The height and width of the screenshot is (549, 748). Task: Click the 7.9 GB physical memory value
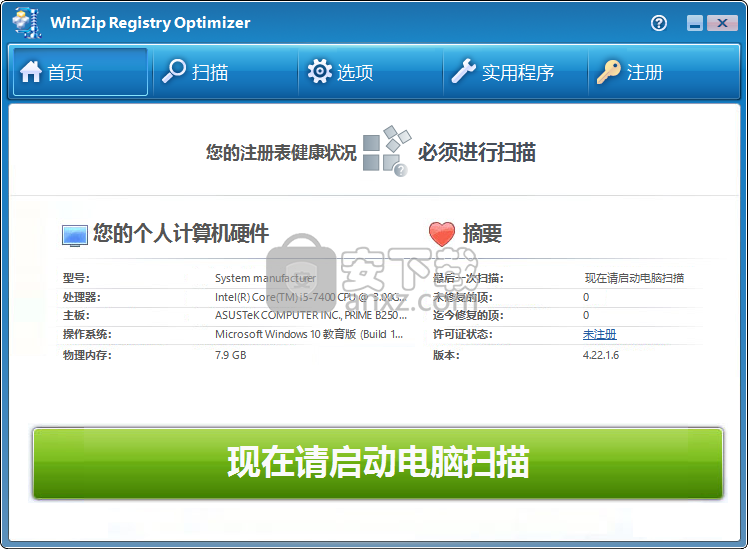click(x=230, y=355)
